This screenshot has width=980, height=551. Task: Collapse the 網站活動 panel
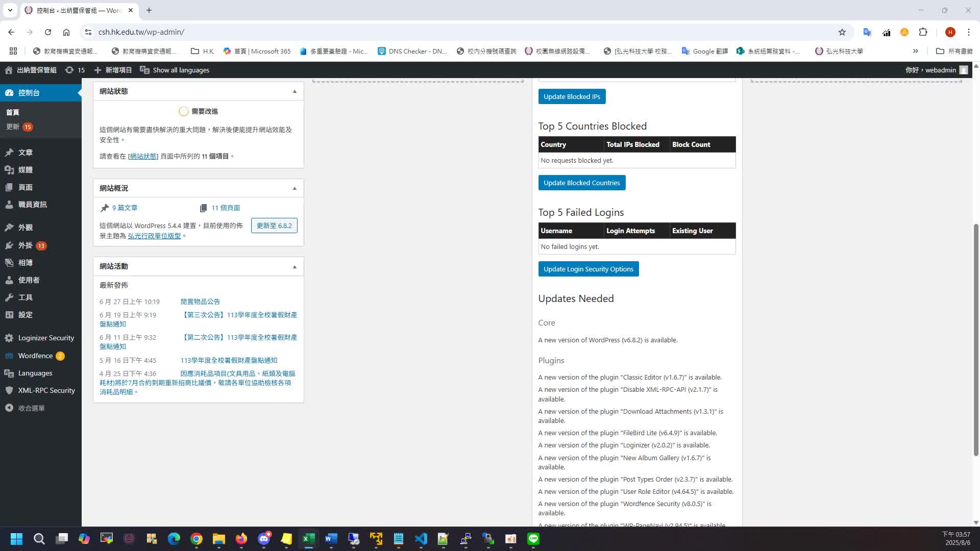pyautogui.click(x=295, y=266)
